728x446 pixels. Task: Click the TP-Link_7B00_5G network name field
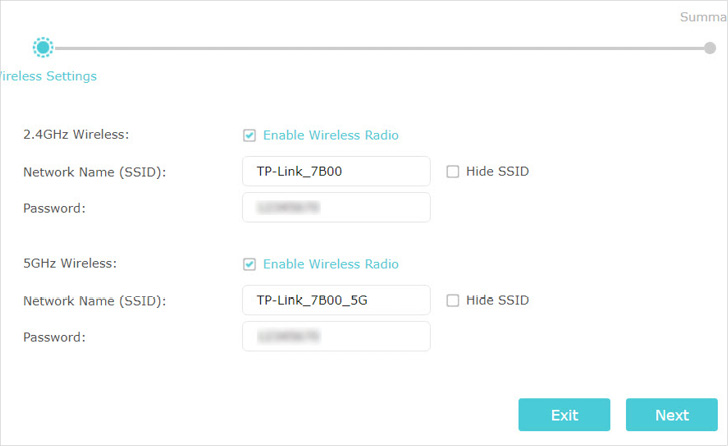[336, 300]
